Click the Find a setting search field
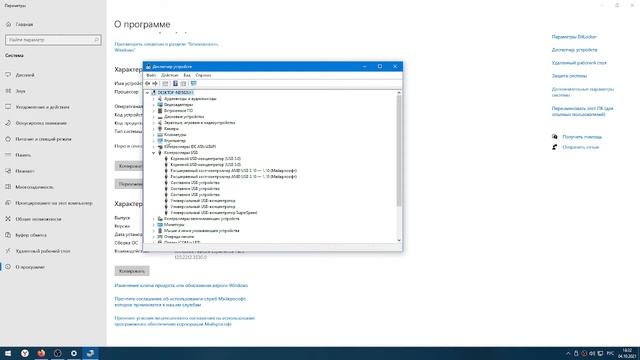 tap(53, 40)
